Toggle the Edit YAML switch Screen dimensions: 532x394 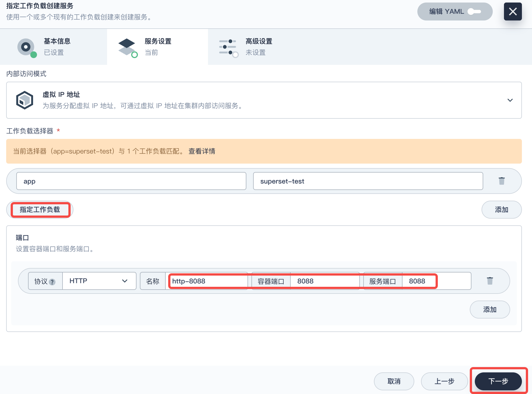pos(474,12)
